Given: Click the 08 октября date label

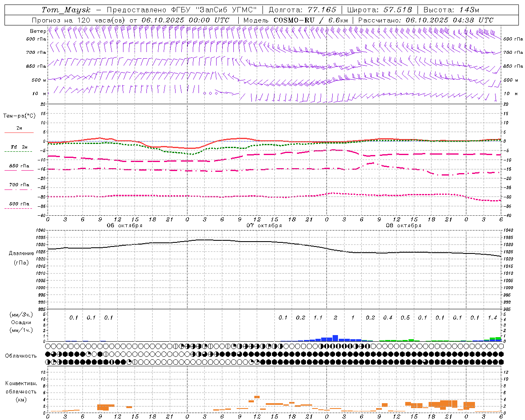Looking at the screenshot, I should [x=404, y=226].
